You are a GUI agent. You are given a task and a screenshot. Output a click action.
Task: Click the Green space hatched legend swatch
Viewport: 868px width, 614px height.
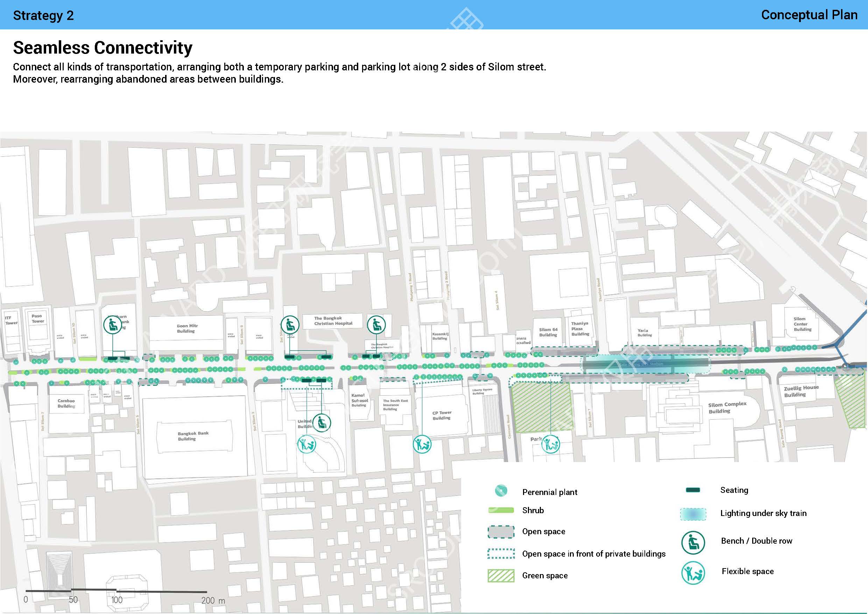pos(501,575)
